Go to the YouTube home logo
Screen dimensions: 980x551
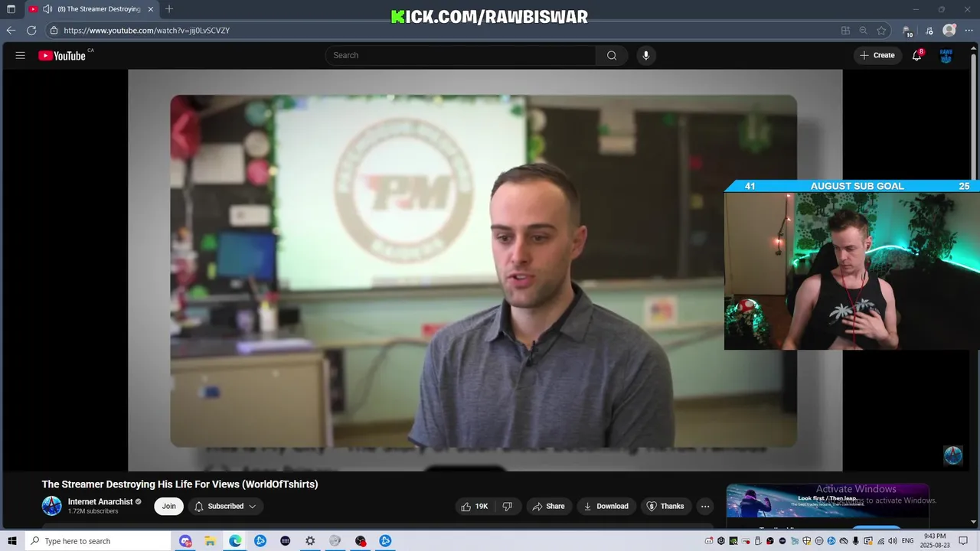[62, 55]
